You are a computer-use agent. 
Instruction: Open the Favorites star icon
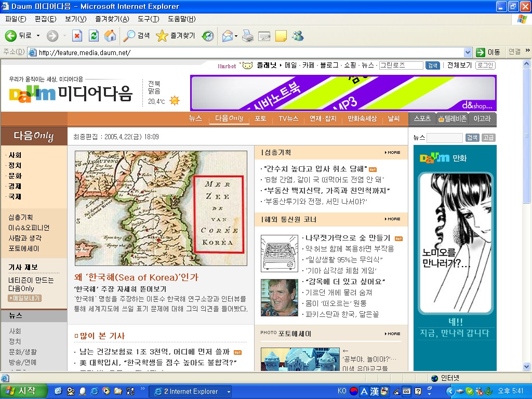click(162, 36)
